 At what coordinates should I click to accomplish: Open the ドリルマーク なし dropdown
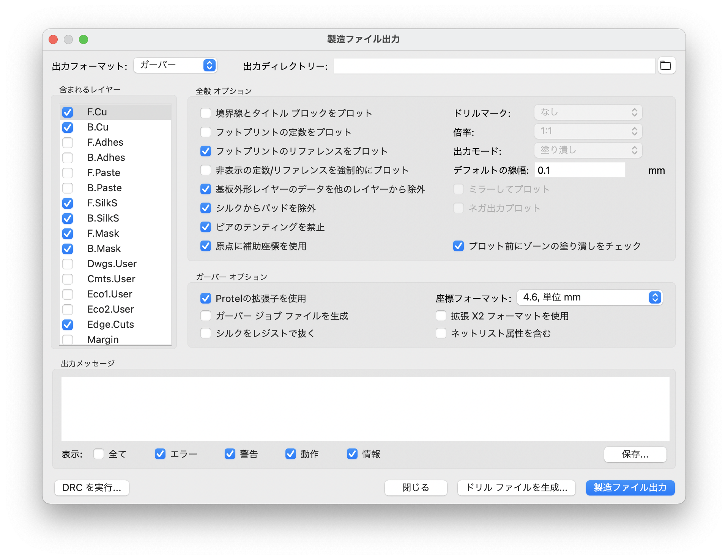point(588,112)
